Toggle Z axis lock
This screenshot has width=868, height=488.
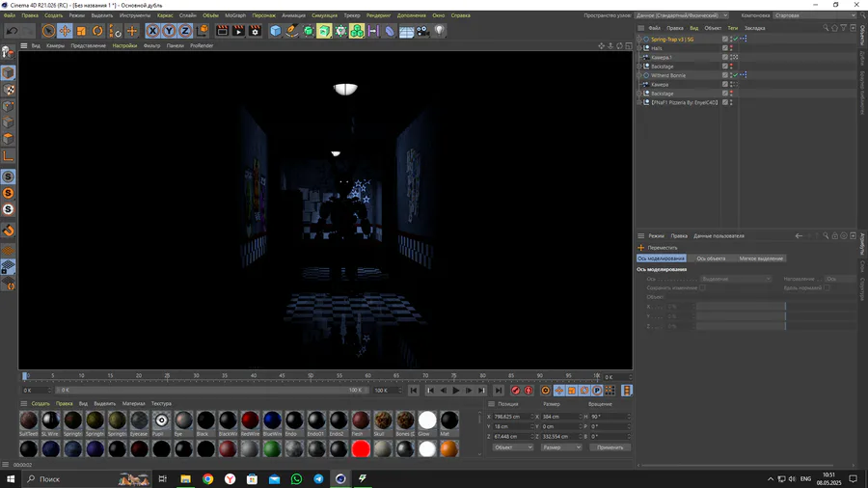(185, 31)
